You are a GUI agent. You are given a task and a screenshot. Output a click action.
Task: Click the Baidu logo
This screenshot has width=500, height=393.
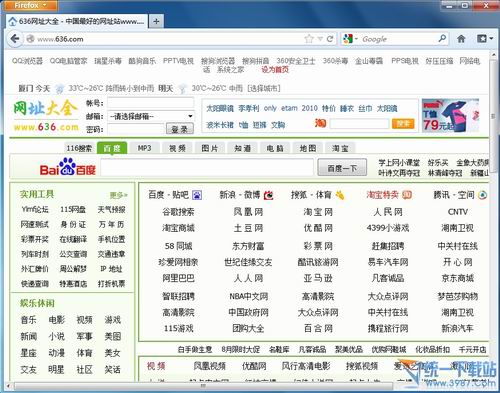(68, 167)
